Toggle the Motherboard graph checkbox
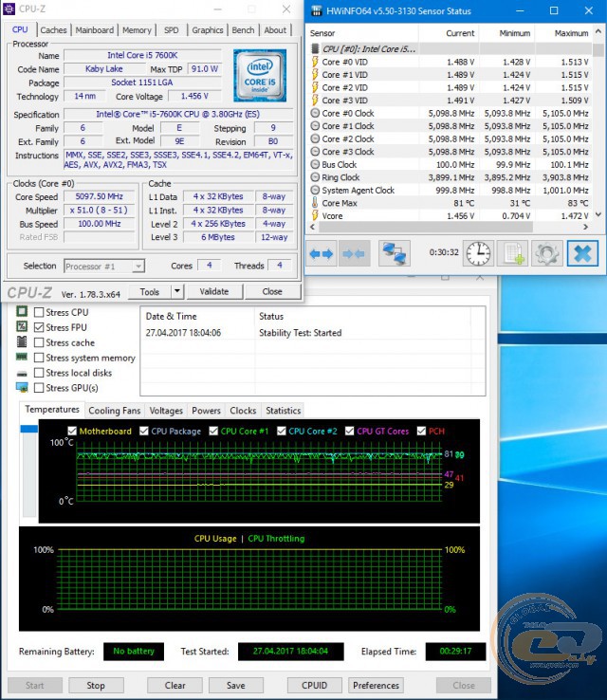Viewport: 607px width, 700px height. tap(72, 431)
